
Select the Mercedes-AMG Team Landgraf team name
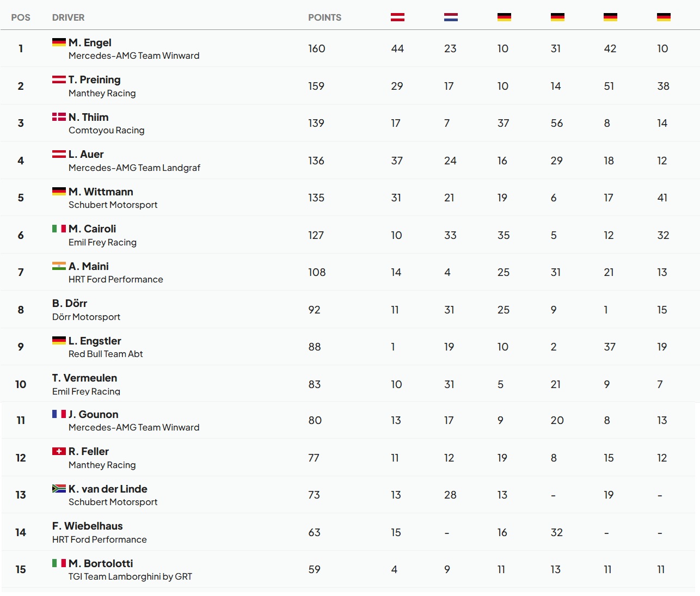134,168
